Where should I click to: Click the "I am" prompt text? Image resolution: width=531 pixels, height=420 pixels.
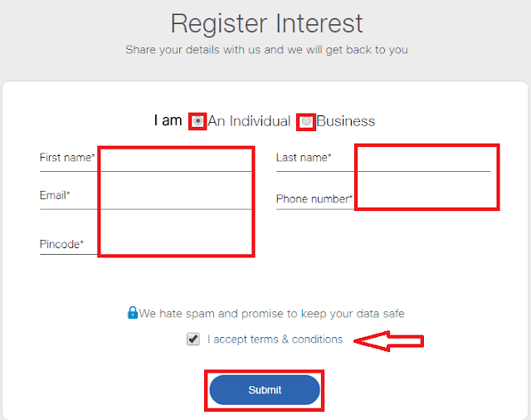coord(168,120)
